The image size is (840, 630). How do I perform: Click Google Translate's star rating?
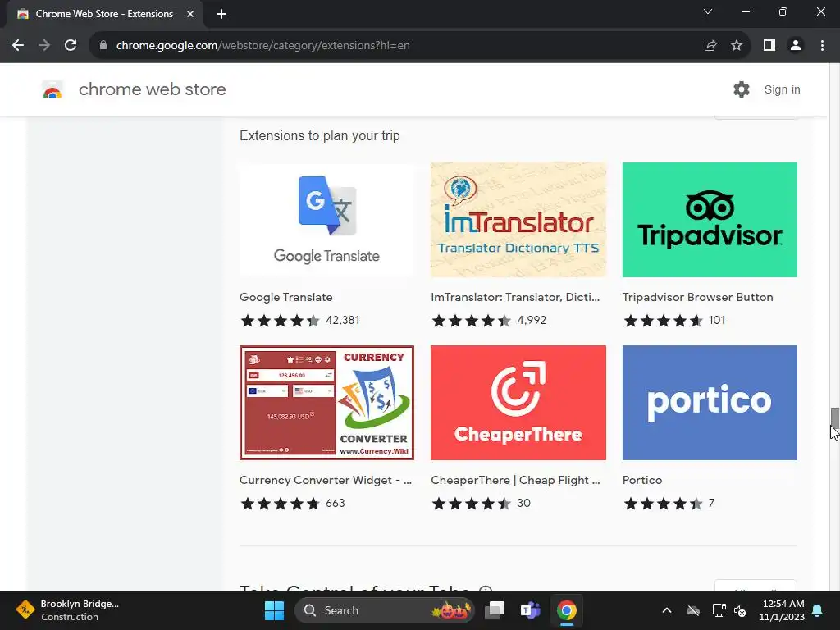click(281, 321)
